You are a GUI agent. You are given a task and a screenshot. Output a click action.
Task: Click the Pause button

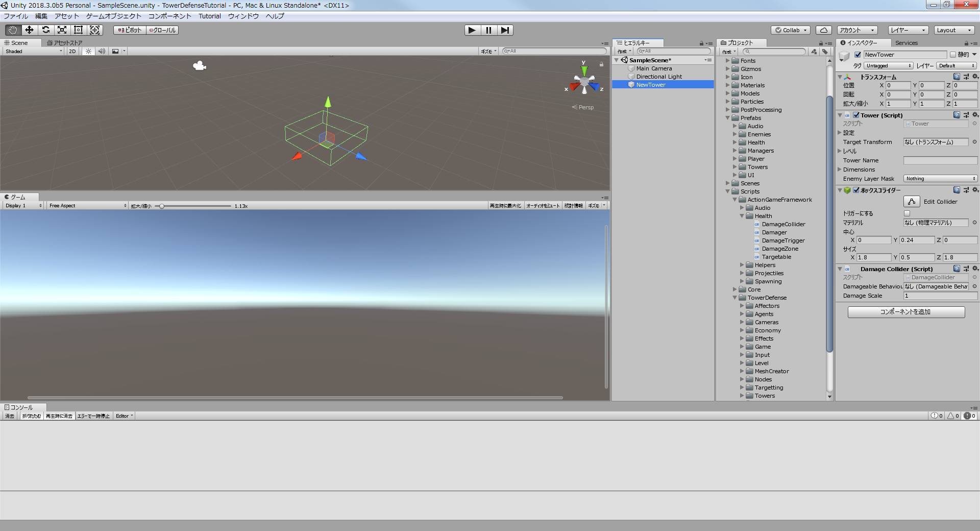pyautogui.click(x=488, y=30)
